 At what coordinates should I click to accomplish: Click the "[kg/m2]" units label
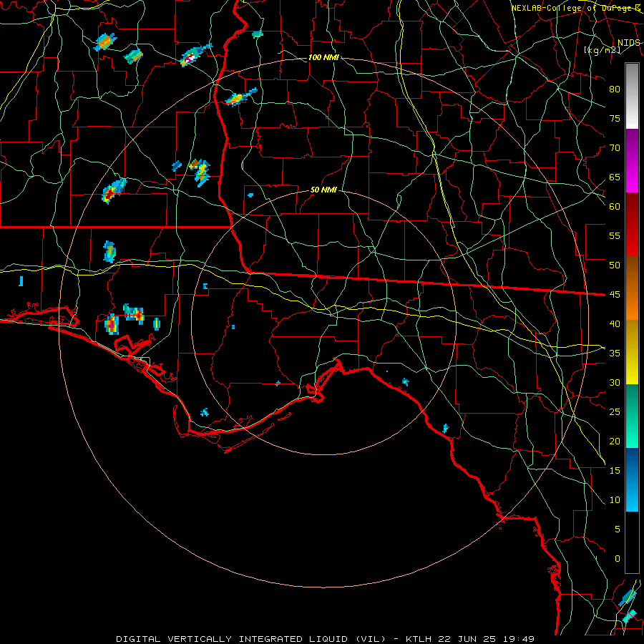click(x=602, y=50)
